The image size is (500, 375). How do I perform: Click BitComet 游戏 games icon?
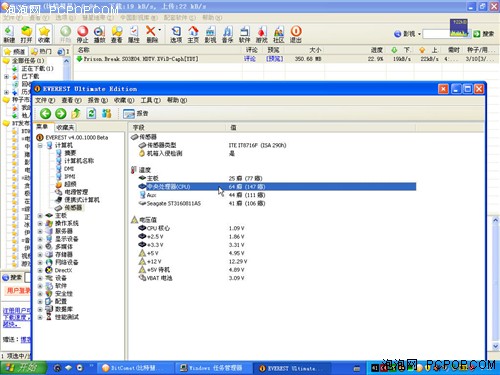pyautogui.click(x=262, y=34)
